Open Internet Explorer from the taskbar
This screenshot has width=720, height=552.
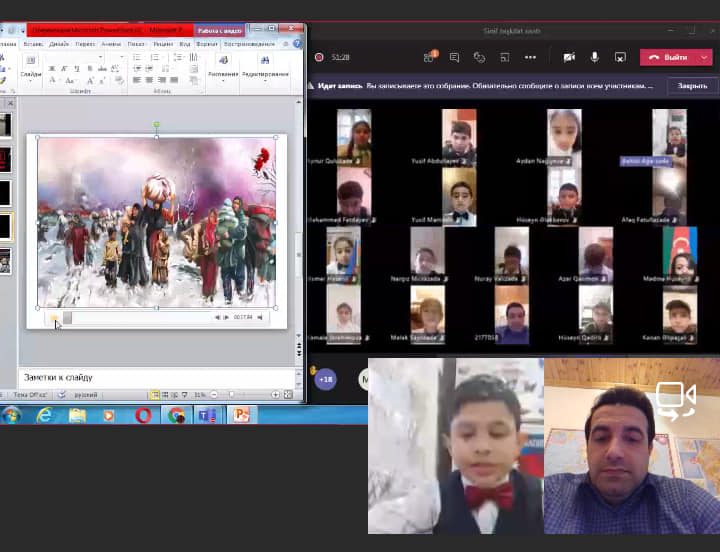pyautogui.click(x=44, y=415)
